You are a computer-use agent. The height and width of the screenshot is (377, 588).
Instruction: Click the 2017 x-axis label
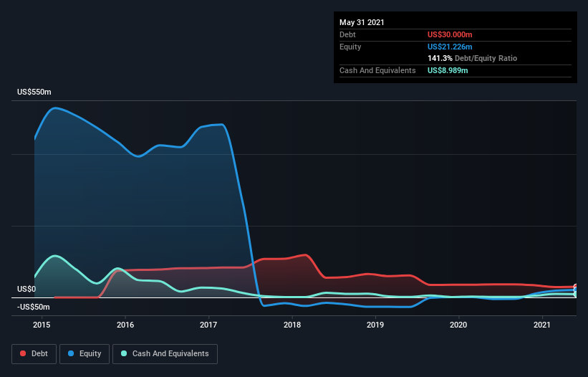click(208, 325)
